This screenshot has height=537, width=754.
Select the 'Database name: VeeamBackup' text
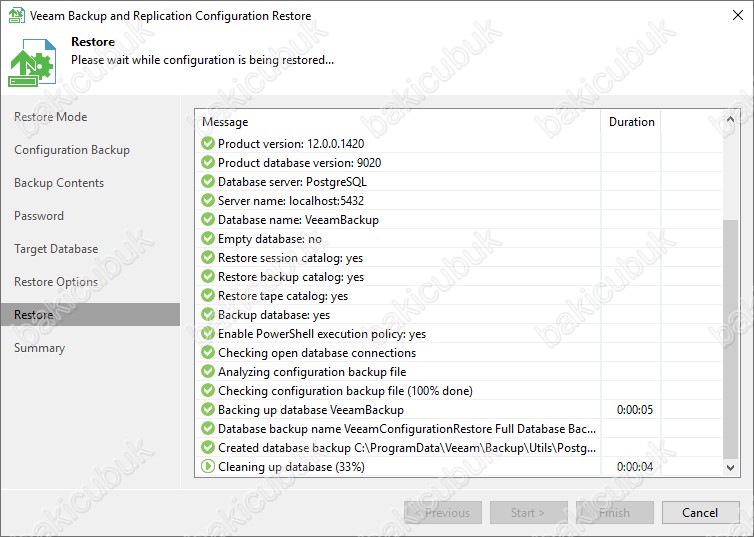tap(298, 220)
